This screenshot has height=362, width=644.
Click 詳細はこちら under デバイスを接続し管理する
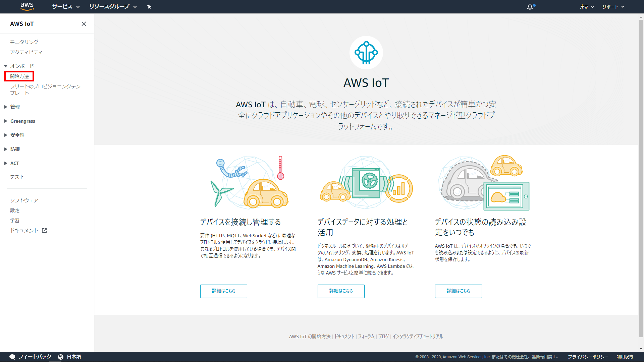(x=223, y=291)
